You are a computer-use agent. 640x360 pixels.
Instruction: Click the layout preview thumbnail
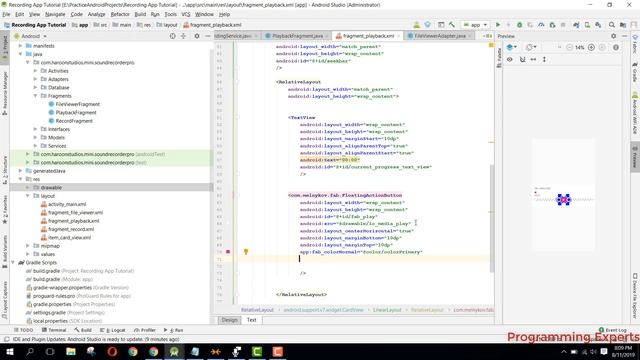[563, 196]
